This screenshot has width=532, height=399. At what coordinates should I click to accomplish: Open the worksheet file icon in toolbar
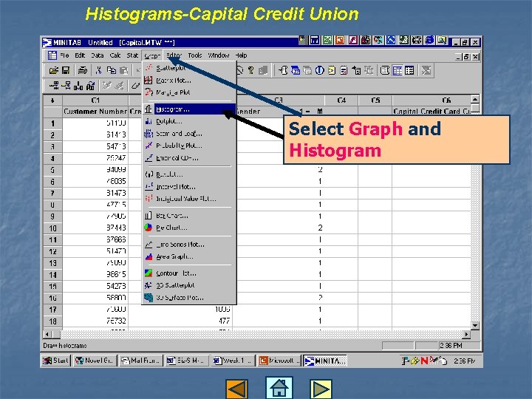54,71
